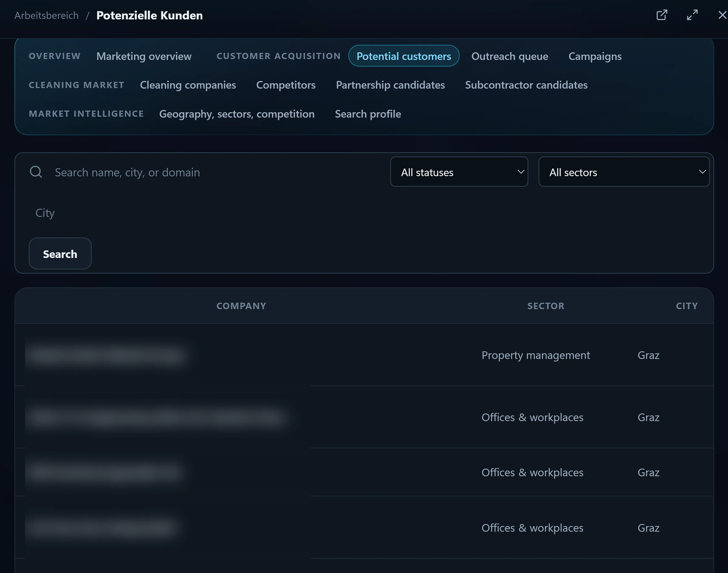Select the Potential customers tab
Viewport: 728px width, 573px height.
[x=403, y=56]
